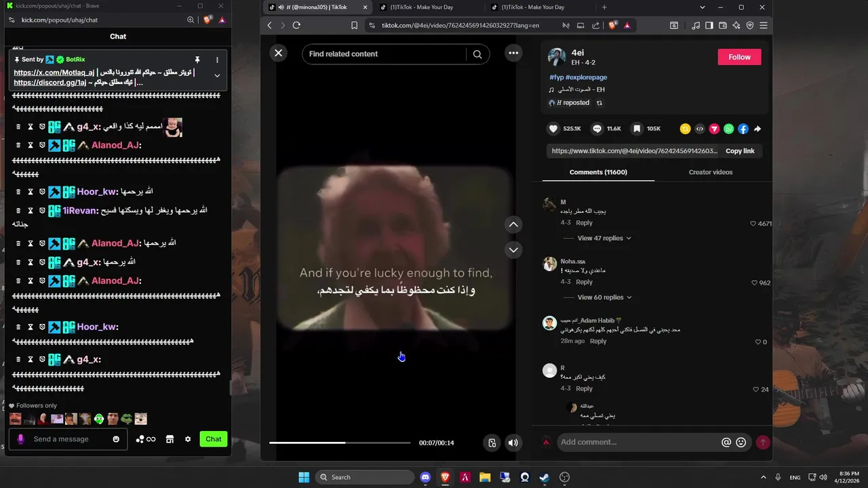Open Brave playlist music note icon
This screenshot has height=488, width=868.
[x=696, y=25]
